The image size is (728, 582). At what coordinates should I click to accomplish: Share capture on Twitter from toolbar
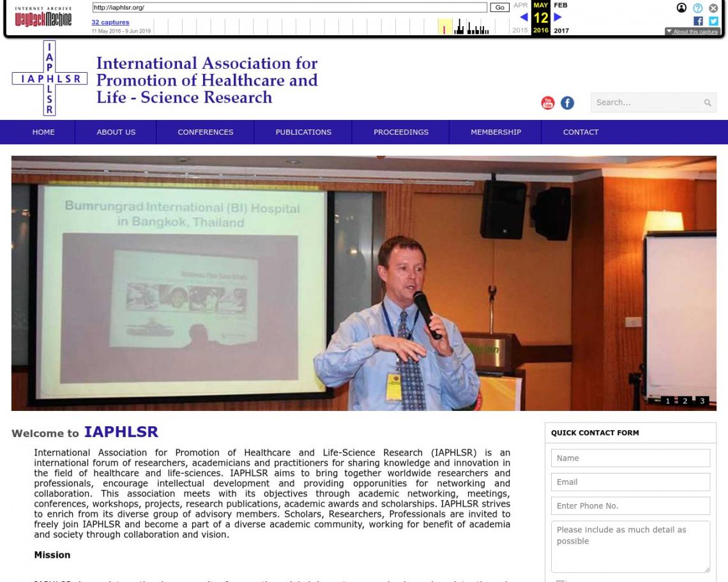click(713, 21)
